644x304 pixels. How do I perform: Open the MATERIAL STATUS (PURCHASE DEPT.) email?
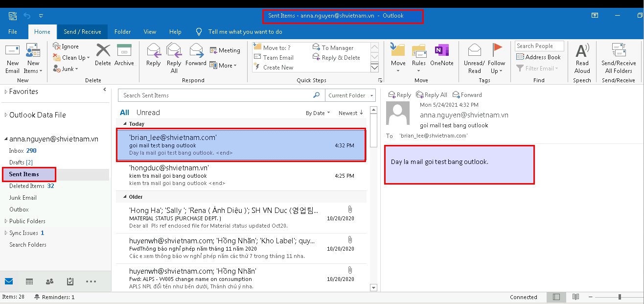pyautogui.click(x=241, y=218)
